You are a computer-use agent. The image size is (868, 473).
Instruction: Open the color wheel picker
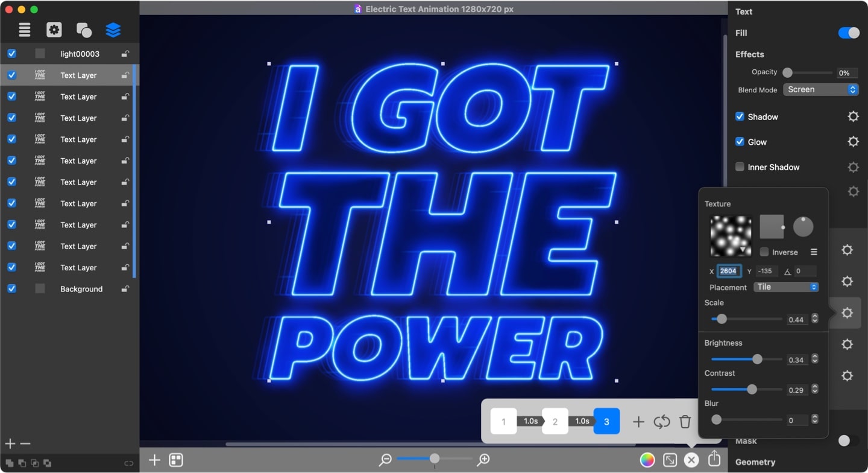coord(647,460)
